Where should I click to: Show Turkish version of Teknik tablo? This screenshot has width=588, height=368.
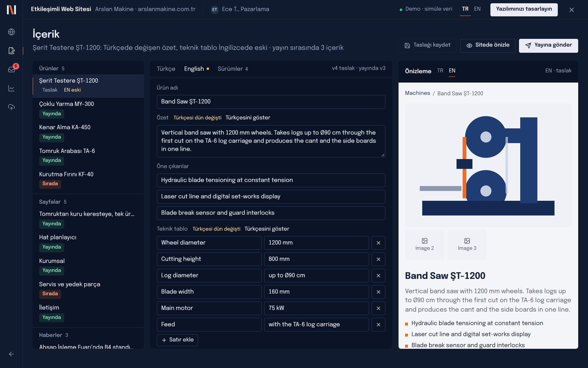click(x=267, y=229)
